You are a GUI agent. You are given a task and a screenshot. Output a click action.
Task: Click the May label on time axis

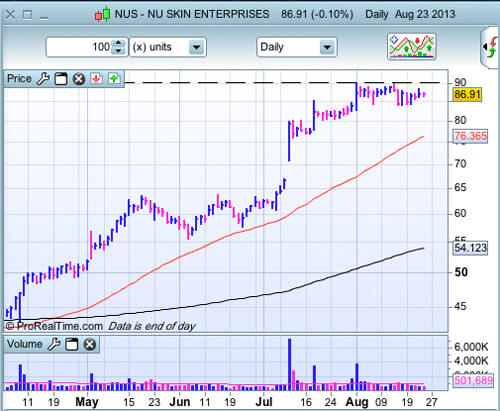[x=87, y=402]
